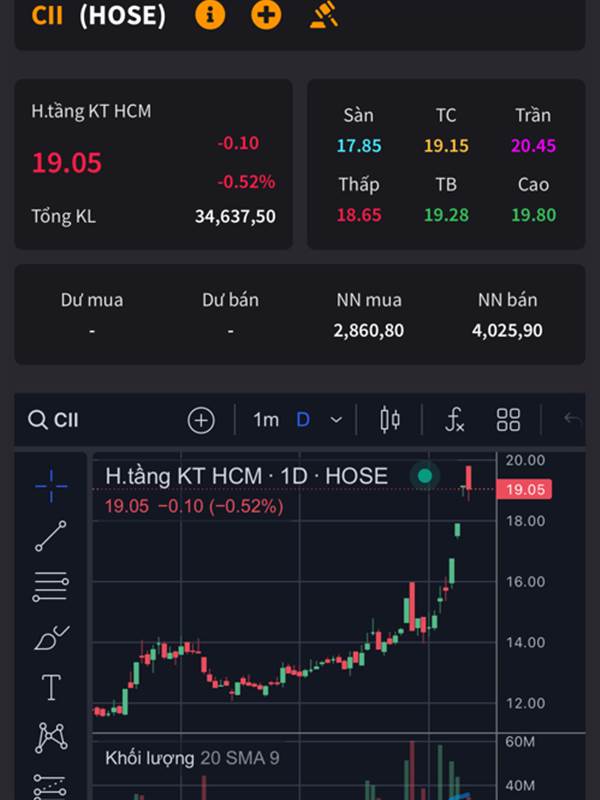Click the 60M volume axis label
This screenshot has width=600, height=800.
pos(519,742)
